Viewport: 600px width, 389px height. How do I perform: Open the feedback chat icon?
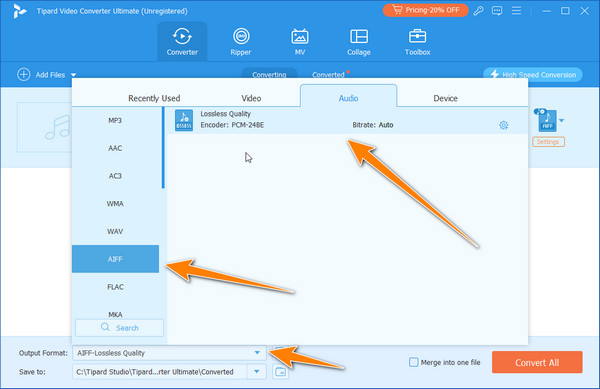[497, 11]
